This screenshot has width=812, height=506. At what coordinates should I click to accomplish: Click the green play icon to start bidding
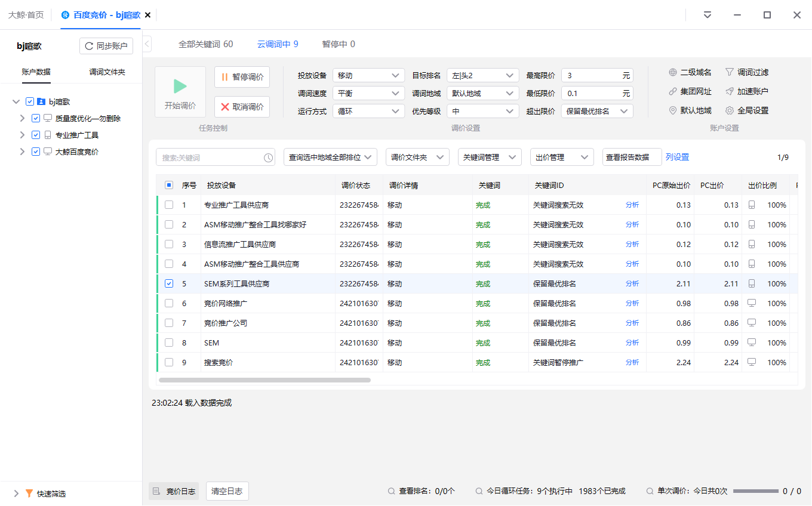pyautogui.click(x=180, y=86)
